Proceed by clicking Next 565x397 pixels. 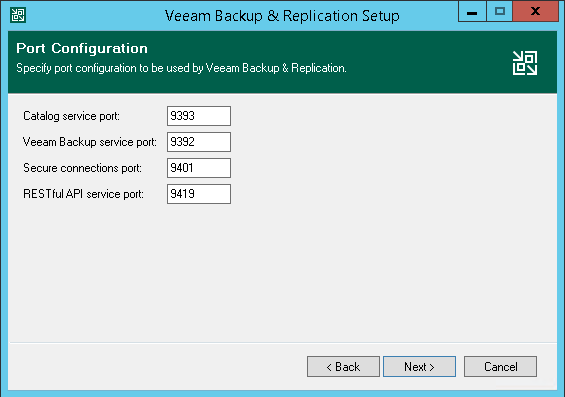tap(419, 367)
